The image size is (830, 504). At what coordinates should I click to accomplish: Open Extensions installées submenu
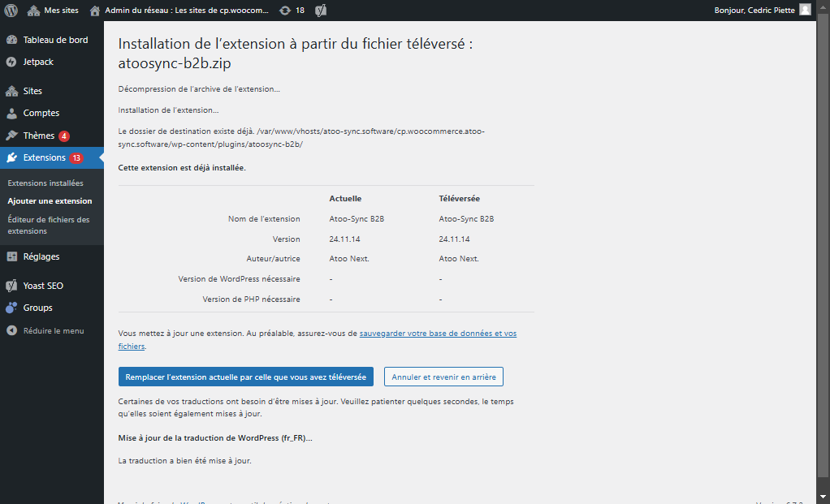[45, 183]
